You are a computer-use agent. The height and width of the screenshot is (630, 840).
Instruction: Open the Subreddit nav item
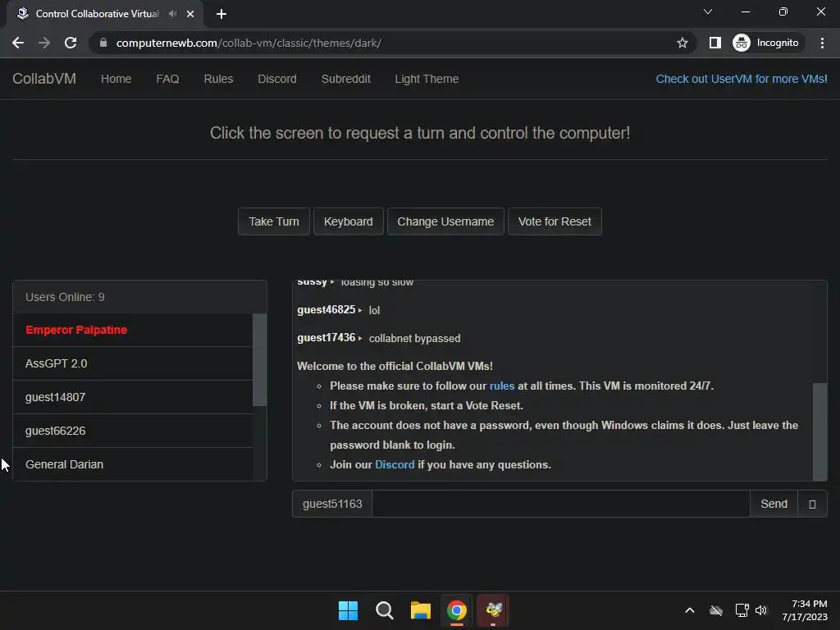(345, 79)
